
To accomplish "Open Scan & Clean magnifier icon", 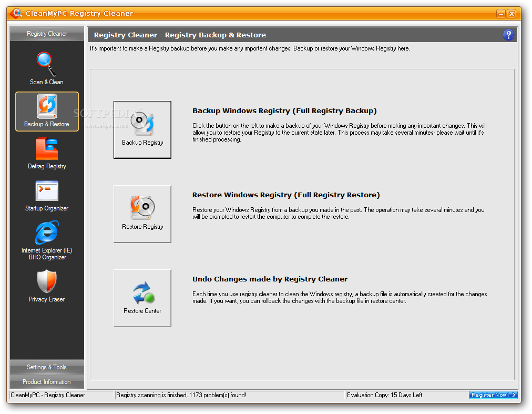I will [x=46, y=64].
